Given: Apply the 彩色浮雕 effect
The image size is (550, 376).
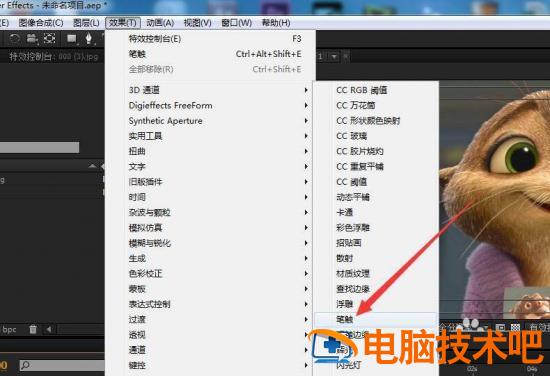Looking at the screenshot, I should pos(376,228).
